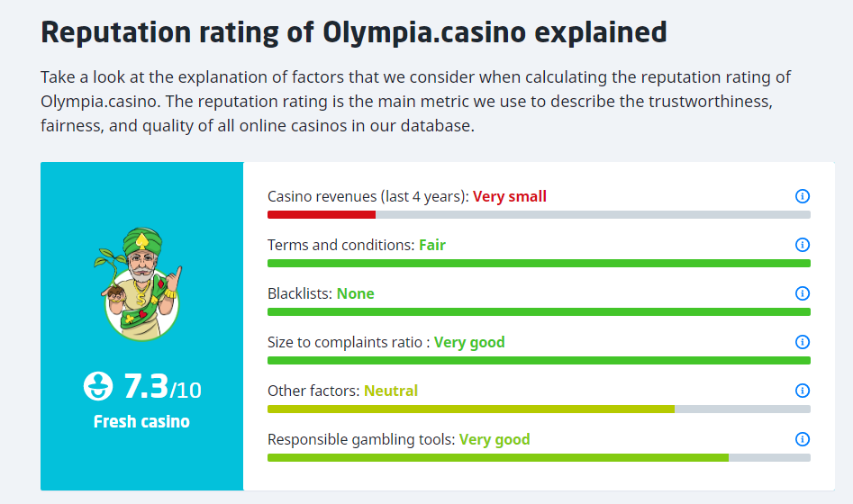The image size is (853, 504).
Task: Click the Responsible gambling tools bar
Action: (498, 457)
